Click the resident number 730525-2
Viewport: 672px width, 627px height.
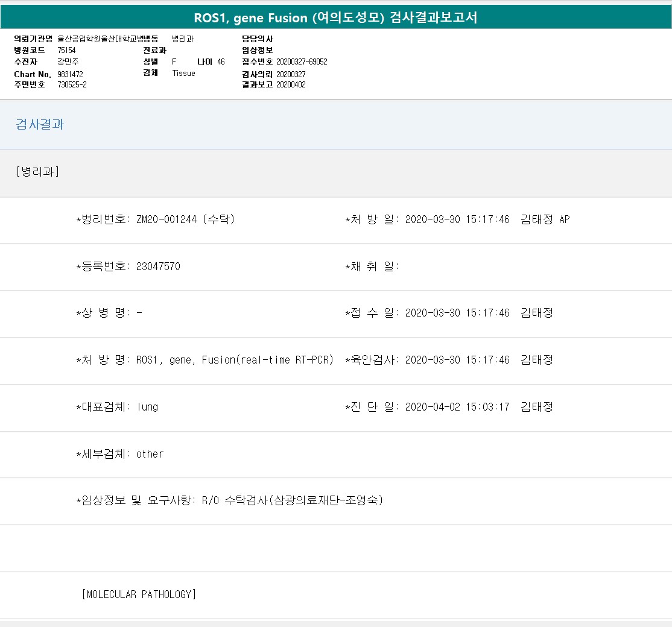(x=72, y=85)
